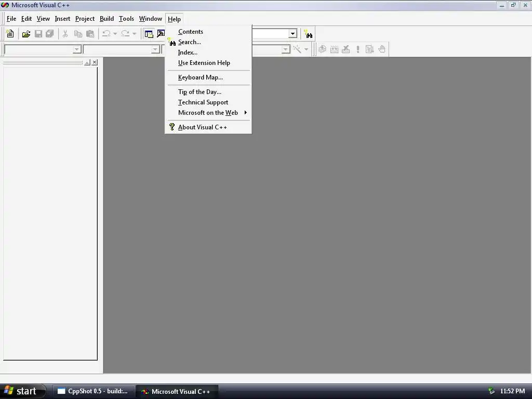Click the New Text File toolbar icon

(x=10, y=34)
